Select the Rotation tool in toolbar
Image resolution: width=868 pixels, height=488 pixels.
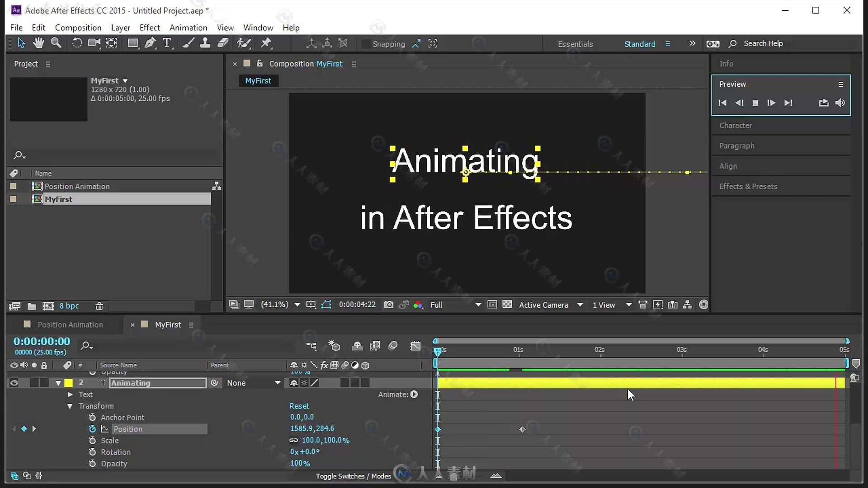click(x=76, y=43)
